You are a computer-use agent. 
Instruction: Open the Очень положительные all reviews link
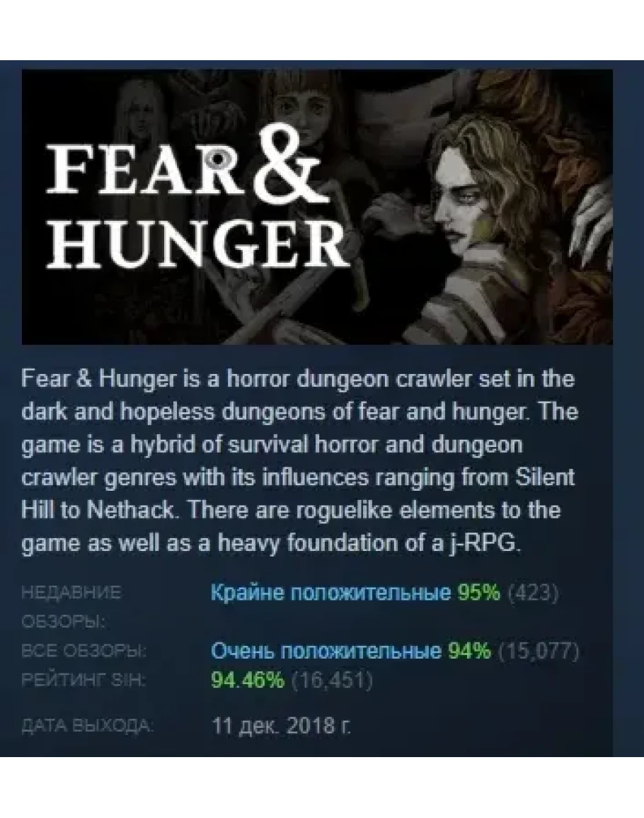click(x=326, y=651)
